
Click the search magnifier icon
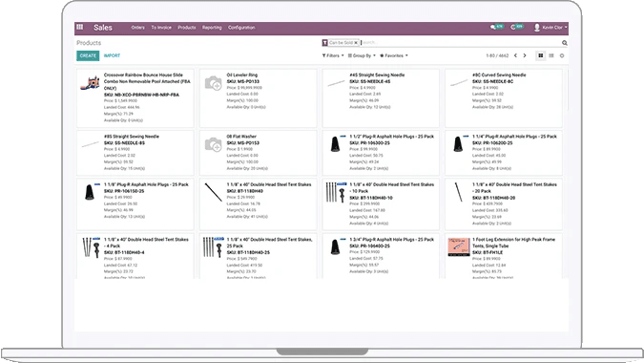click(565, 43)
